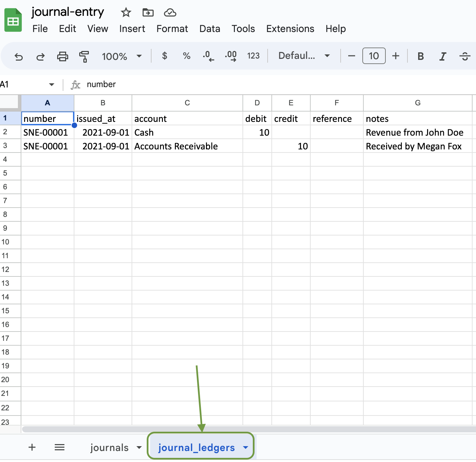Toggle bold formatting
The height and width of the screenshot is (462, 476).
point(421,56)
